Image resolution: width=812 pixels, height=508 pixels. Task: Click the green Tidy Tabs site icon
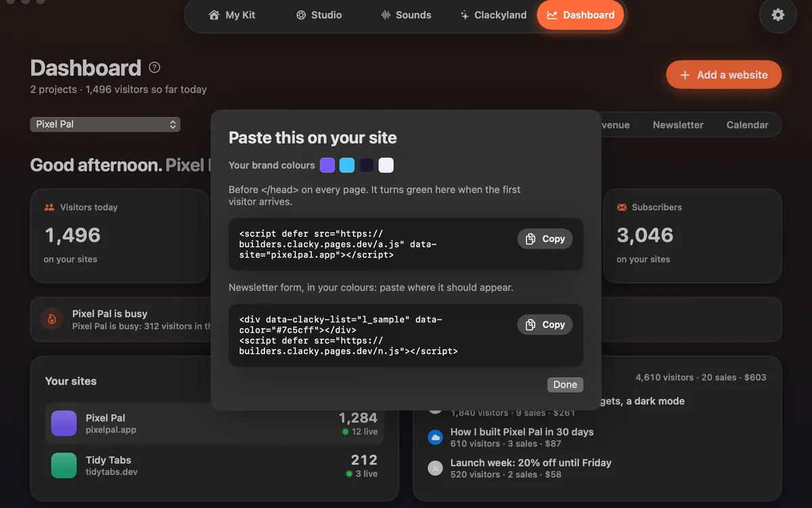pos(64,465)
